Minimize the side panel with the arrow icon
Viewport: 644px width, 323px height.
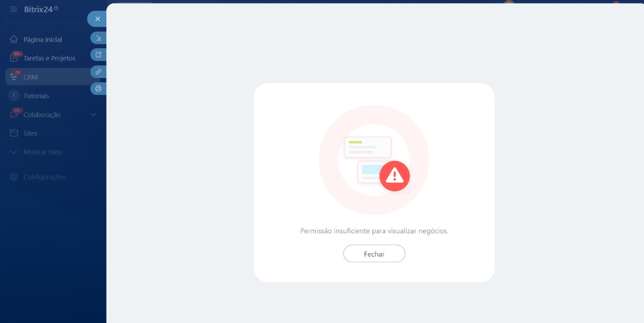pyautogui.click(x=98, y=38)
